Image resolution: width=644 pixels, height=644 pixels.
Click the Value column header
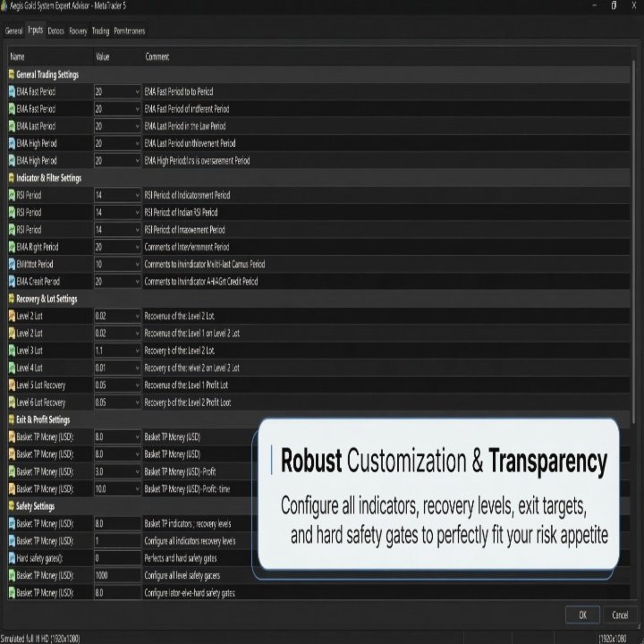118,56
